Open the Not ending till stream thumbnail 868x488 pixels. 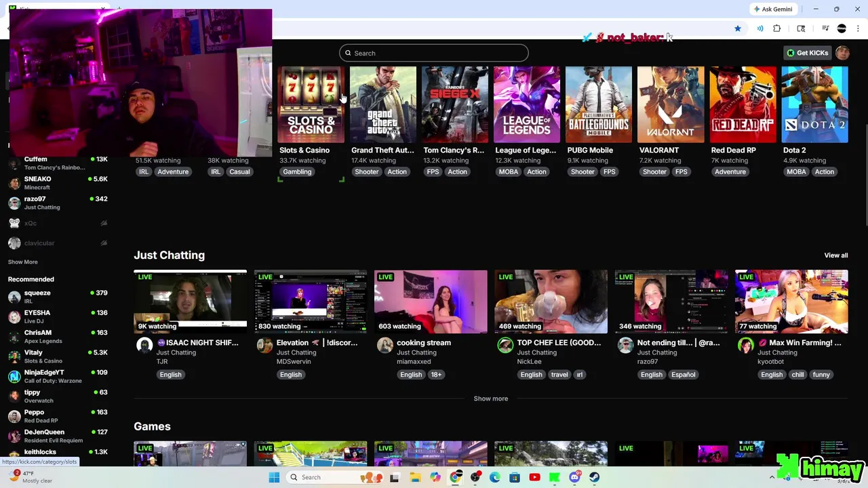[x=671, y=302]
